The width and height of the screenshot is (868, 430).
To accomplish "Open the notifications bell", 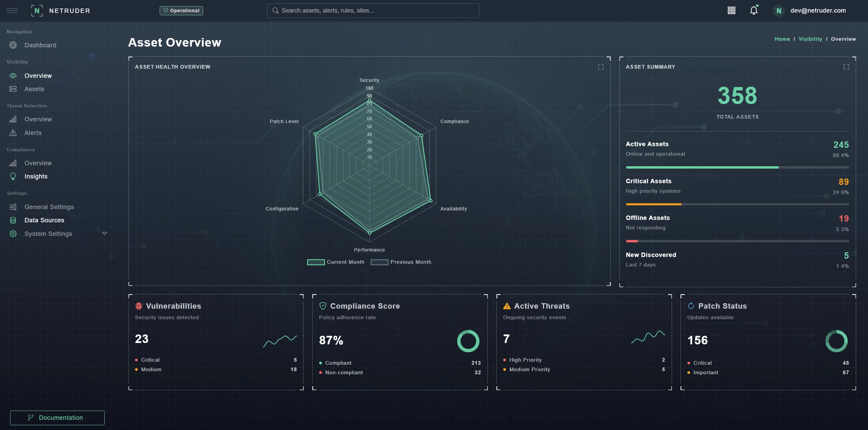I will (x=754, y=11).
